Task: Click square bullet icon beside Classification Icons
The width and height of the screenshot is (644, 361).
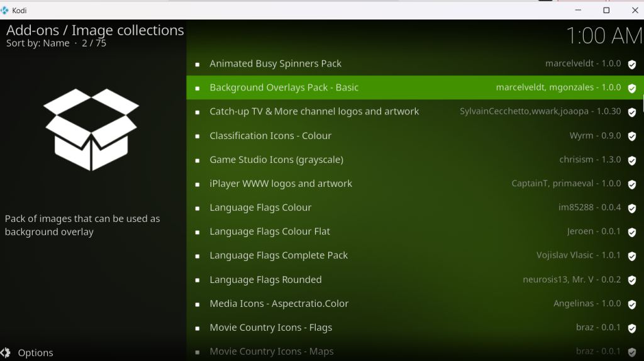Action: pos(197,136)
